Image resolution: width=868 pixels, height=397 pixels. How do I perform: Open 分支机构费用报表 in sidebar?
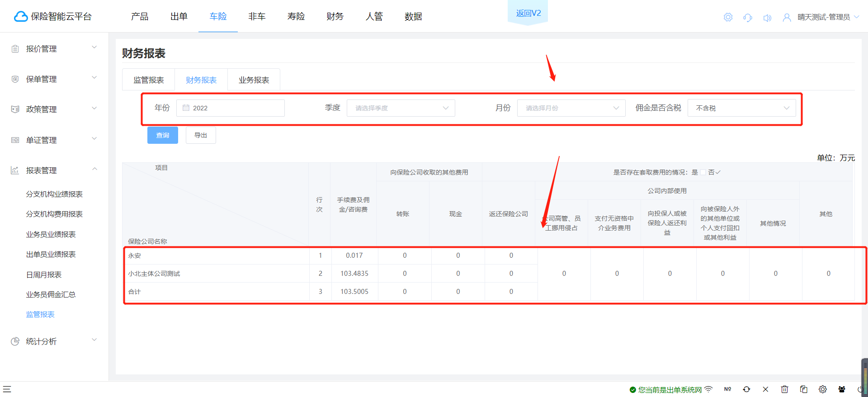54,214
